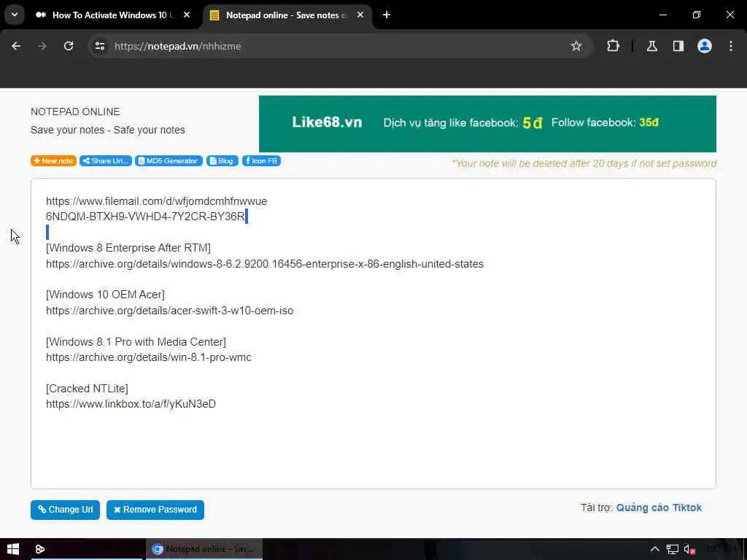The width and height of the screenshot is (747, 560).
Task: Click the muted volume tray icon
Action: tap(689, 550)
